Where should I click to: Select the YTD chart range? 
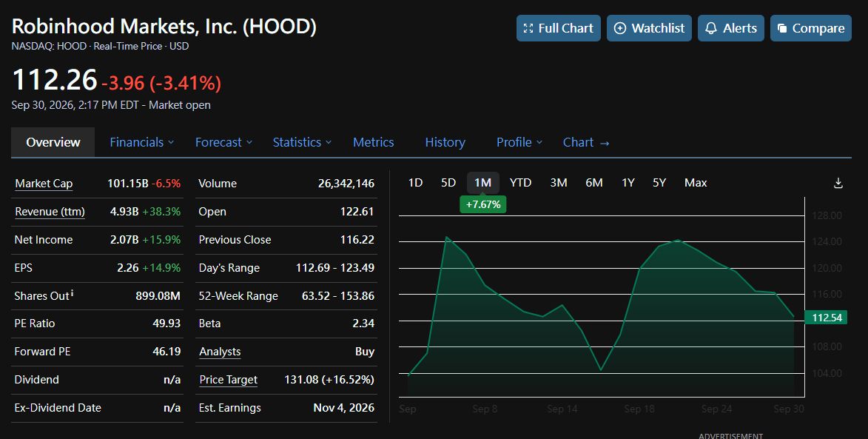tap(520, 183)
